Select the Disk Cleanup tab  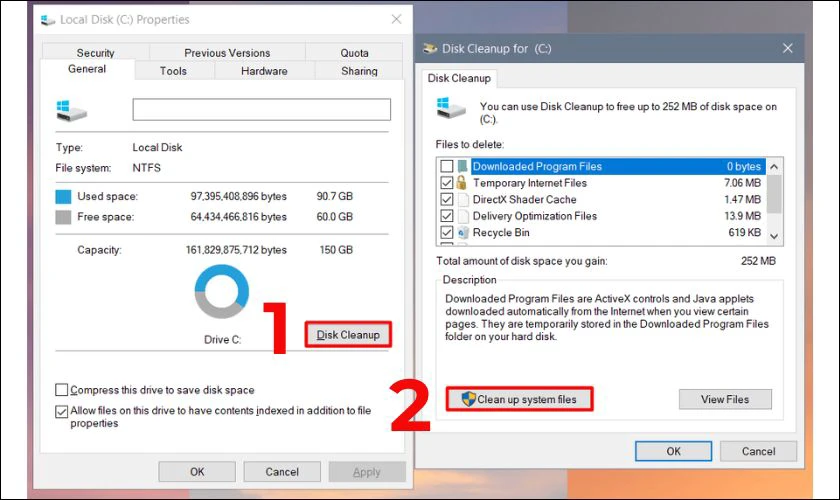pyautogui.click(x=459, y=78)
